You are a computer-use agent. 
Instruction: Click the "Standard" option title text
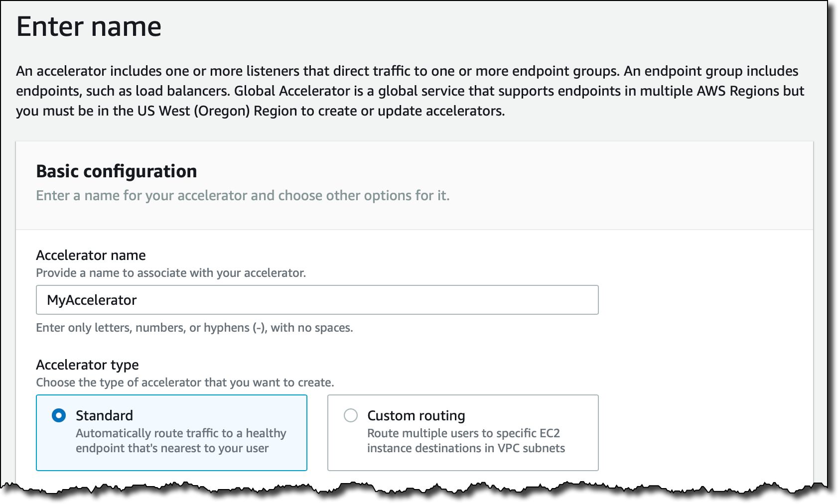[104, 415]
